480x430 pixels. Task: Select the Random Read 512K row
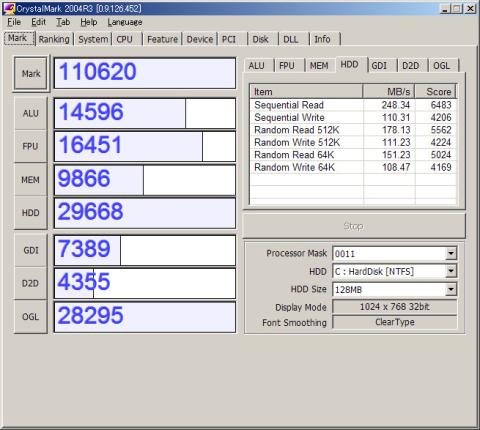(353, 130)
